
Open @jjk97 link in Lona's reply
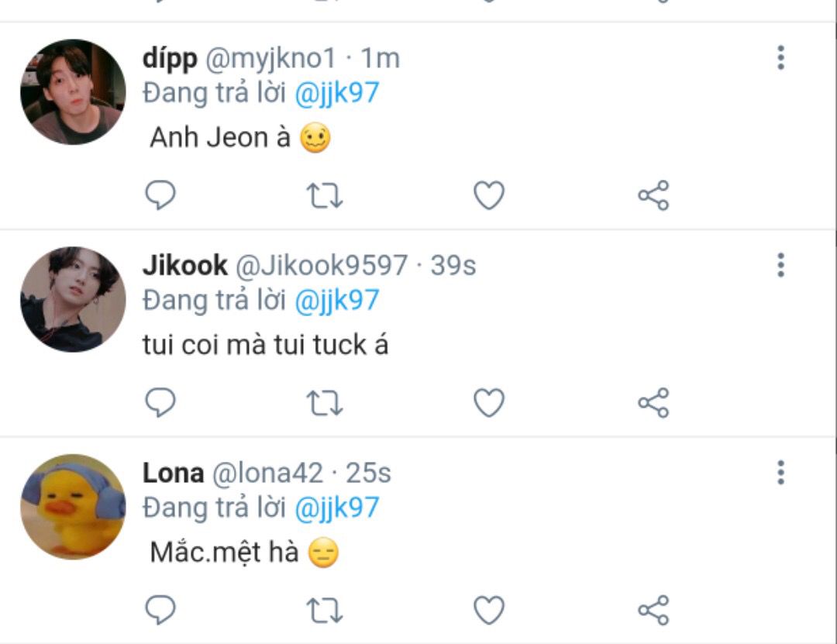click(337, 508)
